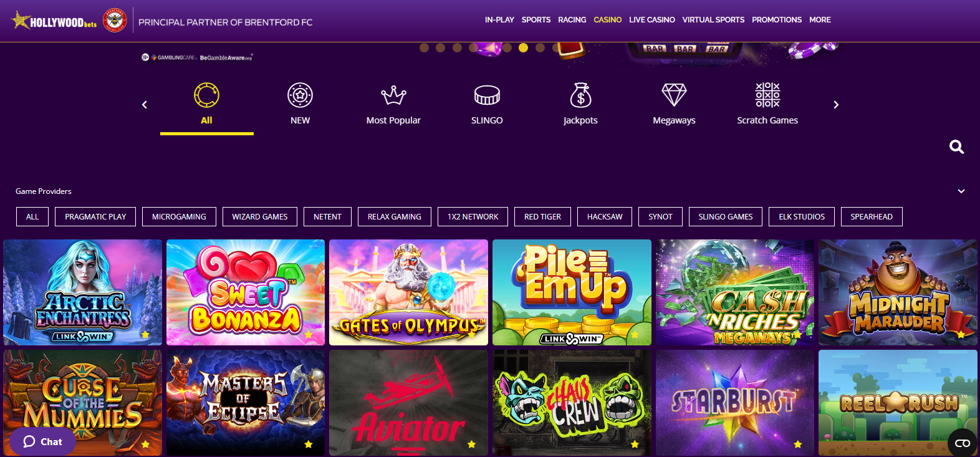The image size is (980, 457).
Task: Toggle favourite star on Arctic Enchantress
Action: [145, 335]
